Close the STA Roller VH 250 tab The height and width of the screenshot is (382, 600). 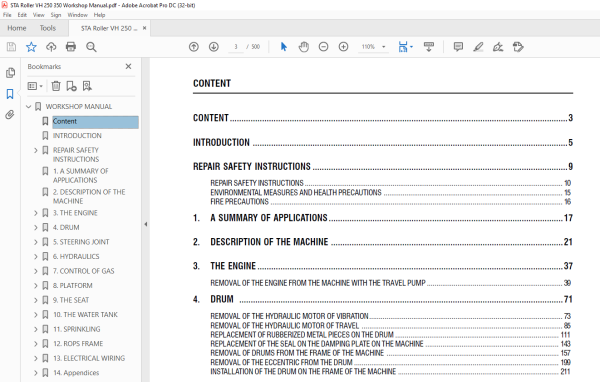(x=144, y=28)
